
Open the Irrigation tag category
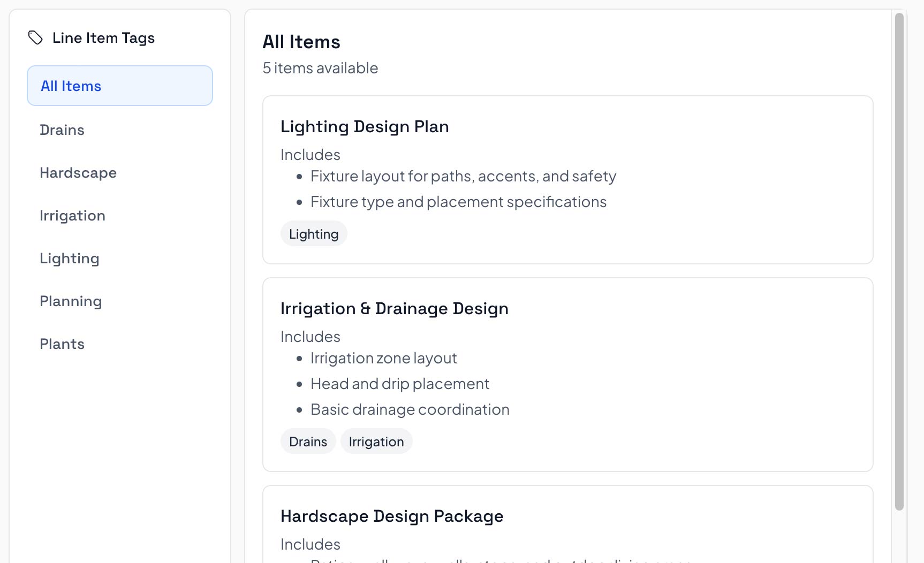pyautogui.click(x=72, y=215)
